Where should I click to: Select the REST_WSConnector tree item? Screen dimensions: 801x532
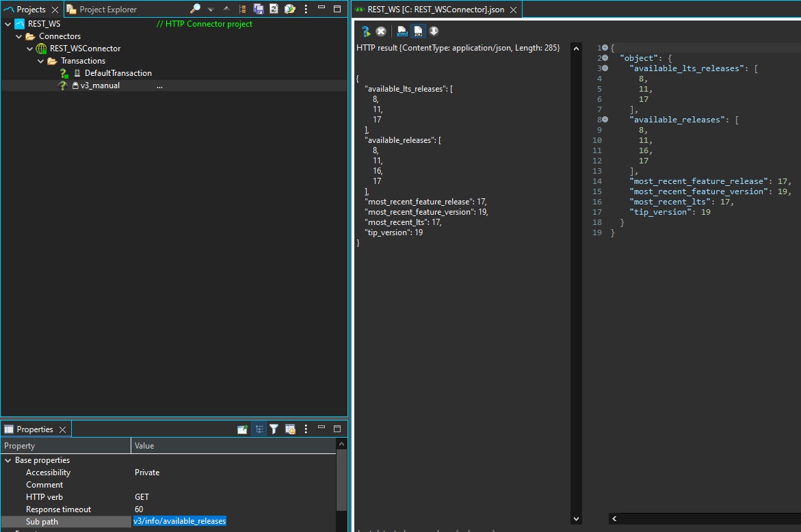point(85,49)
